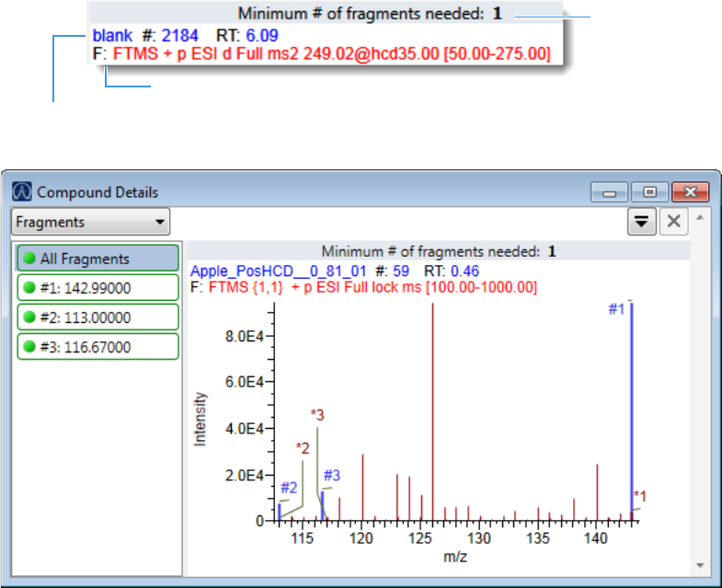Click the FTMS ms2 249.02@hcd35.00 filter text
Viewport: 722px width, 588px height.
coord(331,54)
